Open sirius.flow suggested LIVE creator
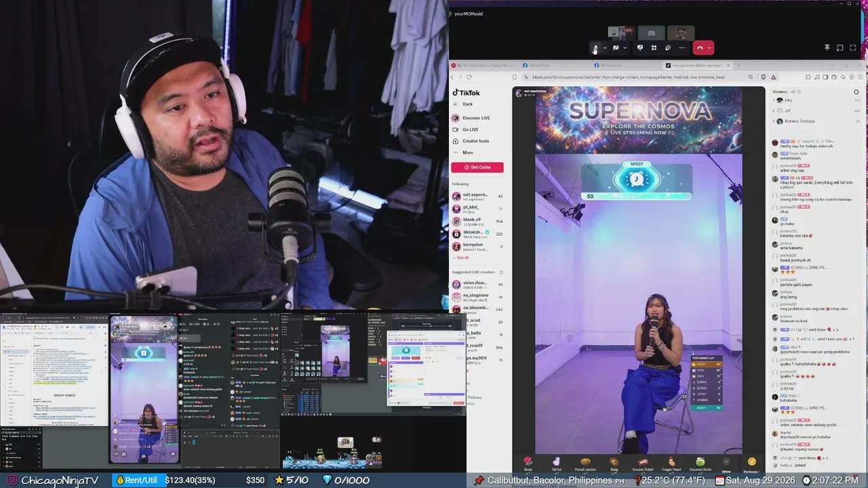The width and height of the screenshot is (868, 488). (477, 285)
